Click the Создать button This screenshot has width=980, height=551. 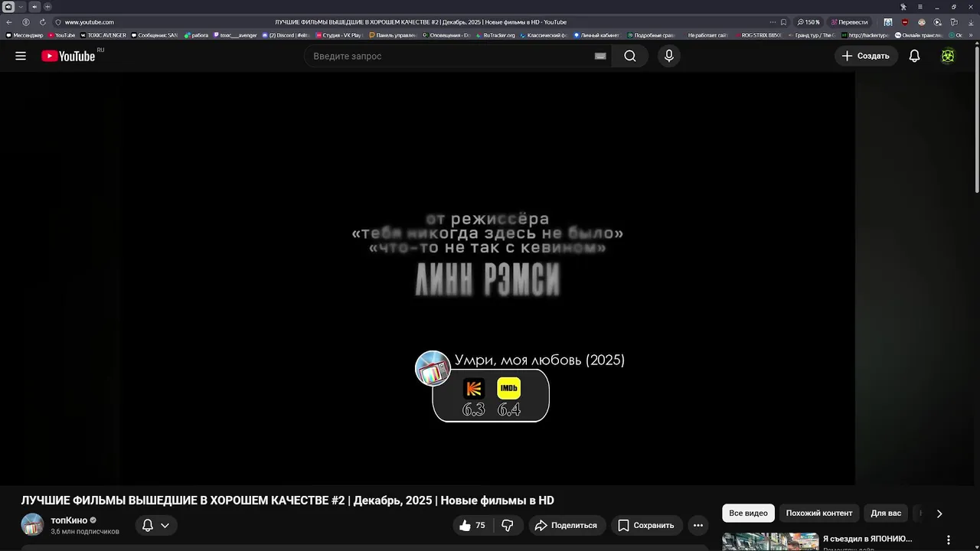click(x=866, y=56)
